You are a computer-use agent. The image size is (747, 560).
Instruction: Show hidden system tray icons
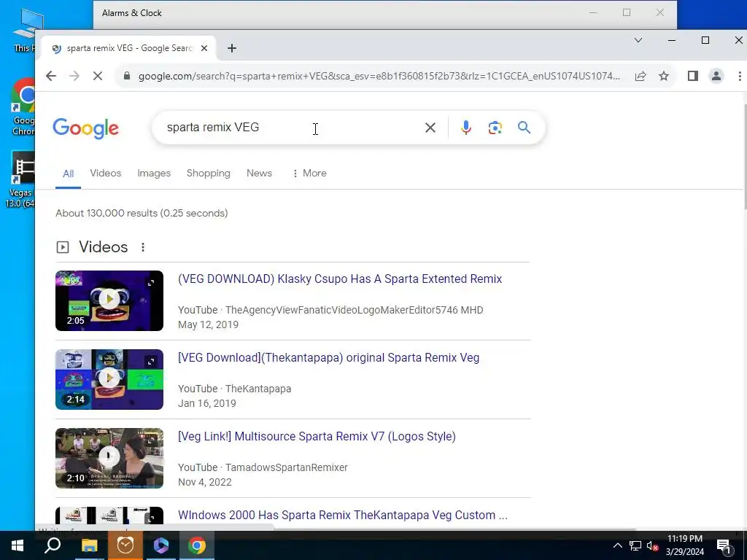(617, 545)
